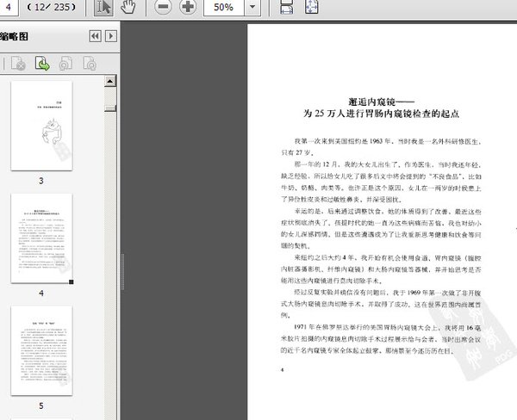Select the fit page view icon

coord(312,7)
